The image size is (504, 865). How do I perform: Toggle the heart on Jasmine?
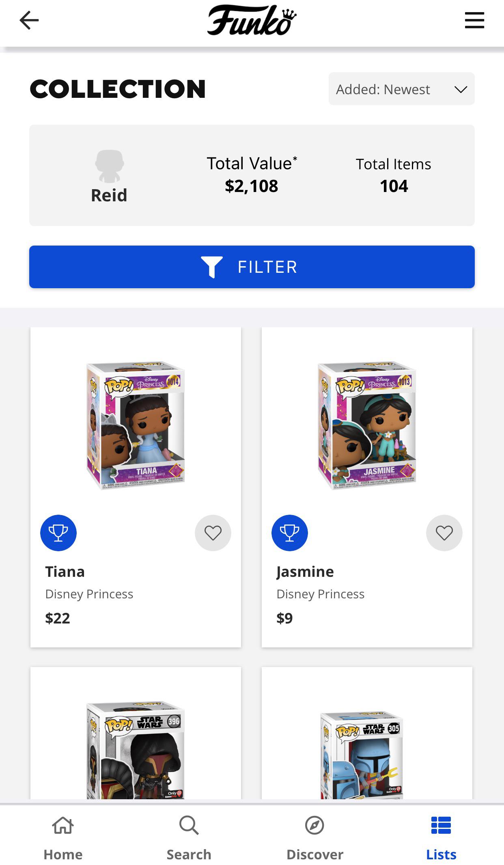click(444, 533)
